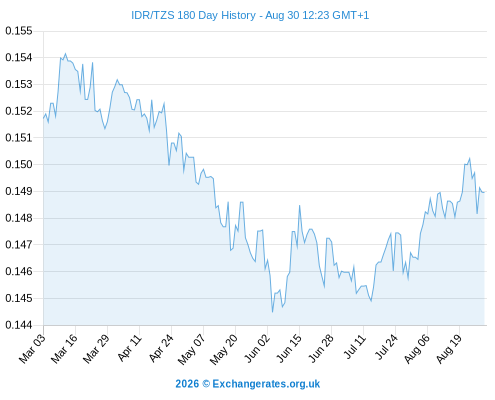
Task: Select the Jun 28 date label
Action: click(321, 348)
